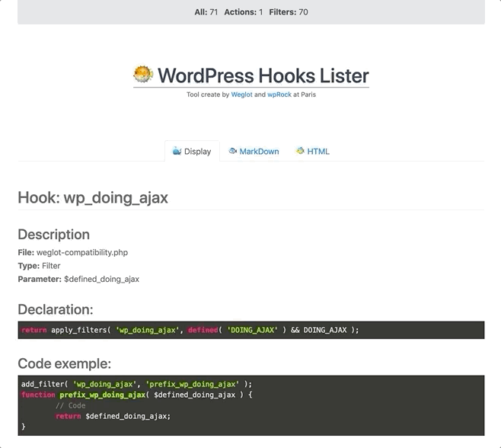
Task: Click the 'Actions: 1' counter
Action: pos(244,12)
